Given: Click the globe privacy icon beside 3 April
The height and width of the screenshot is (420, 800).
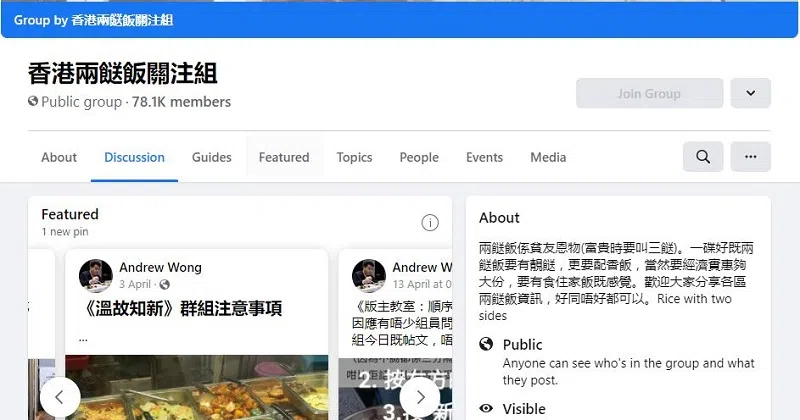Looking at the screenshot, I should click(165, 284).
